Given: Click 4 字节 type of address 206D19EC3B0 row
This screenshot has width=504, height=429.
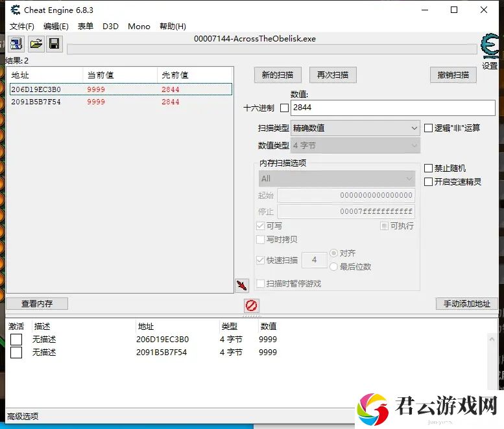Looking at the screenshot, I should pyautogui.click(x=231, y=340).
